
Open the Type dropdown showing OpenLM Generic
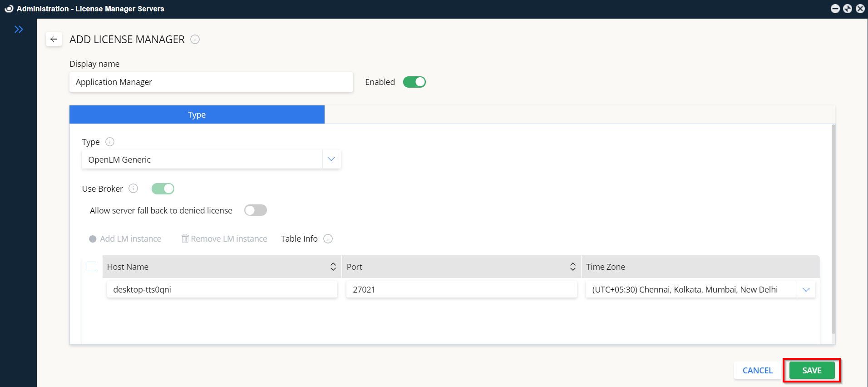pos(331,159)
